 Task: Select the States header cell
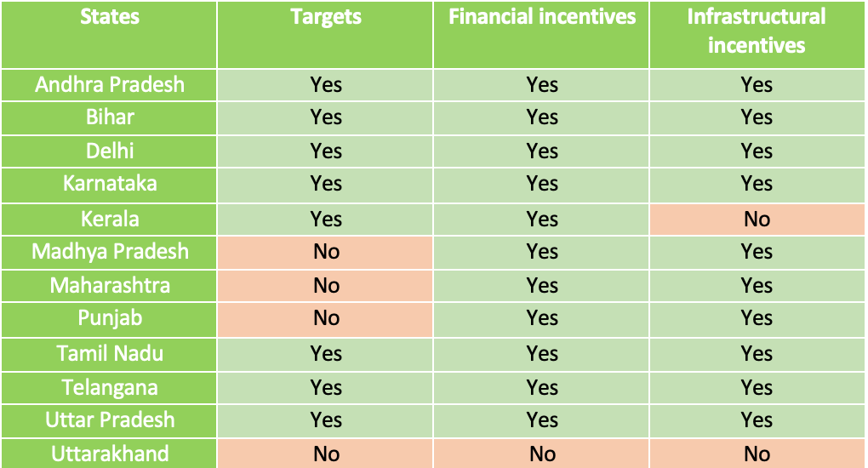[x=109, y=35]
